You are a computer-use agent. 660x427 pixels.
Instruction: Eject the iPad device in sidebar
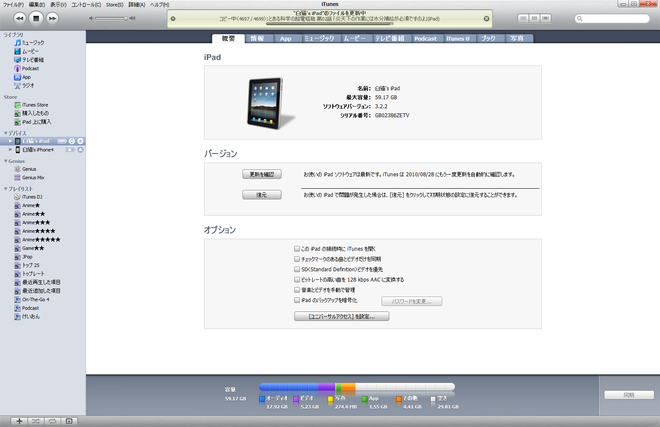click(80, 141)
